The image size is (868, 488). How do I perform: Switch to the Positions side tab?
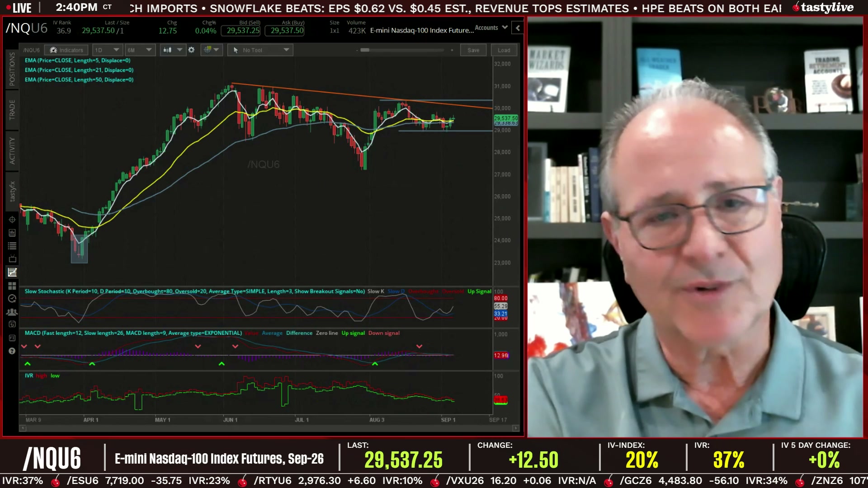[12, 69]
